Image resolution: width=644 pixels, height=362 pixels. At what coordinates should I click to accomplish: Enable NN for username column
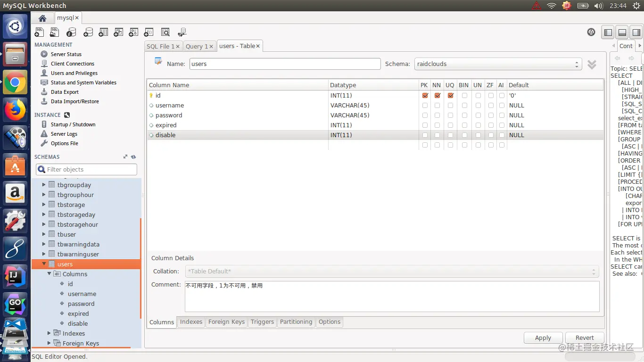point(438,105)
